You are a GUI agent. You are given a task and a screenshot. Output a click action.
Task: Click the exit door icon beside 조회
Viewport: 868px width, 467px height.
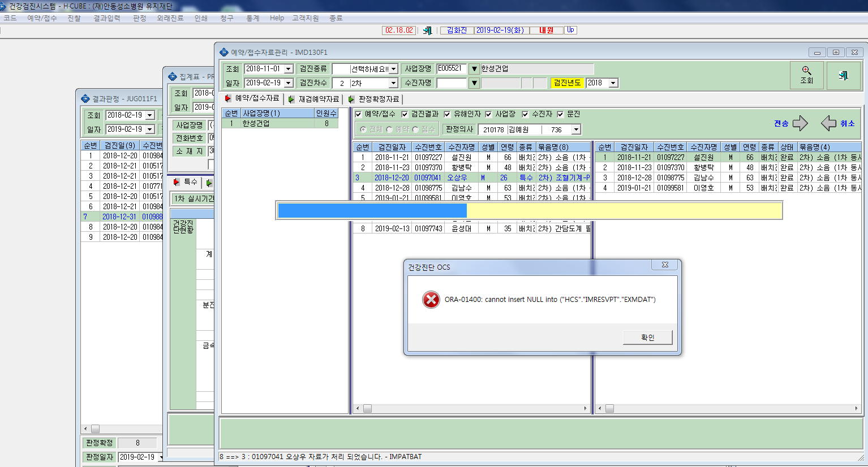click(843, 75)
